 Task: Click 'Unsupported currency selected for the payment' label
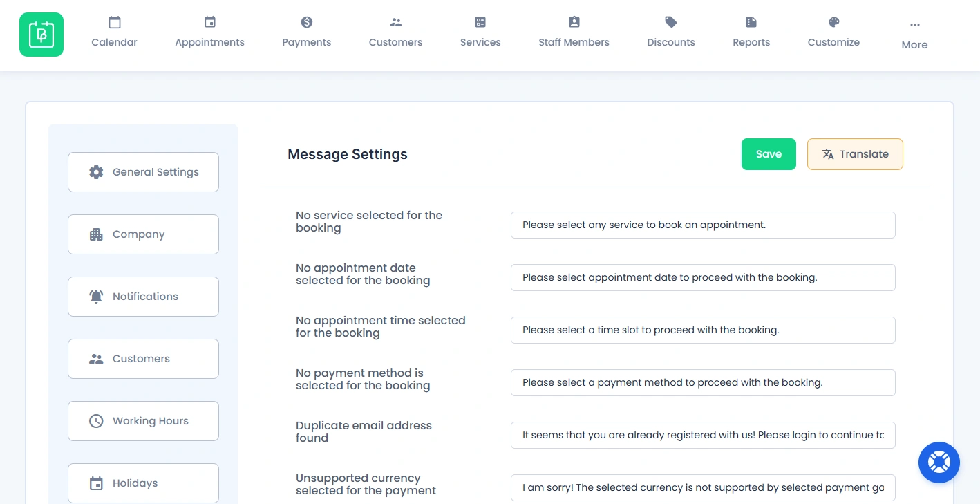pyautogui.click(x=366, y=485)
